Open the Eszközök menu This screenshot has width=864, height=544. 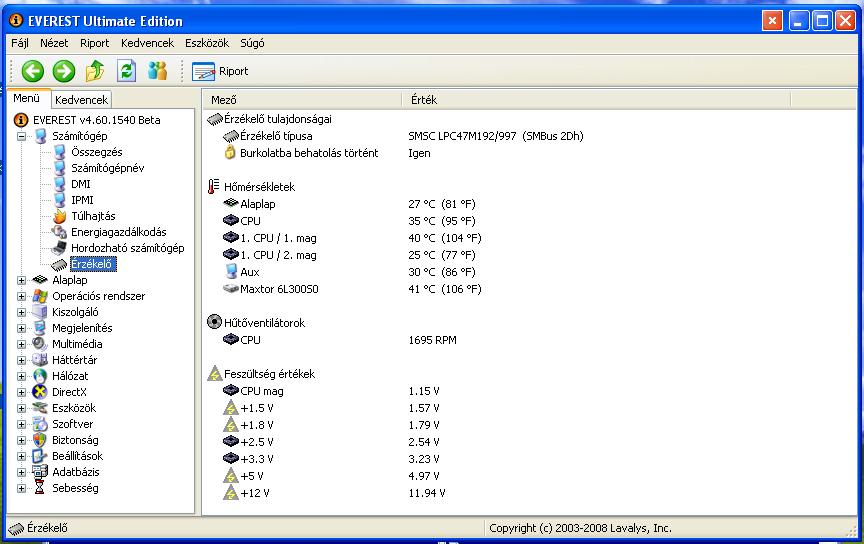[207, 43]
